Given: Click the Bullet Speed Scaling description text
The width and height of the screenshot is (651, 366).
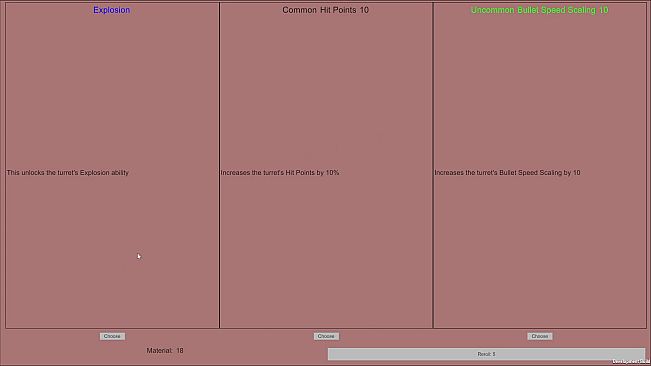Looking at the screenshot, I should pos(507,173).
